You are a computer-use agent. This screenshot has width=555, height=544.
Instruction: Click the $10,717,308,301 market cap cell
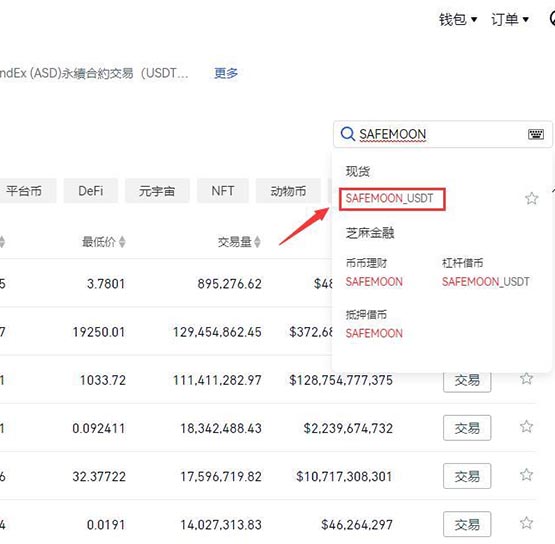click(344, 476)
